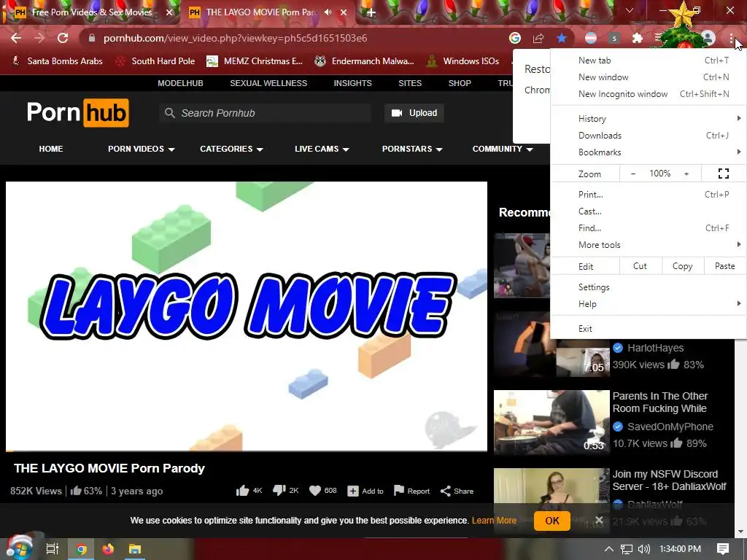Select New tab in the Chrome menu
This screenshot has width=747, height=560.
(x=649, y=61)
